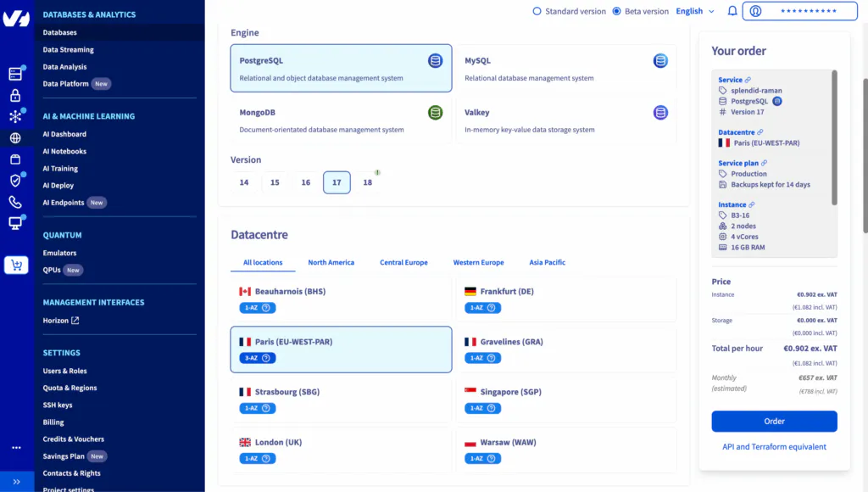Open the server icon in left rail
Viewport: 868px width, 492px height.
coord(15,74)
